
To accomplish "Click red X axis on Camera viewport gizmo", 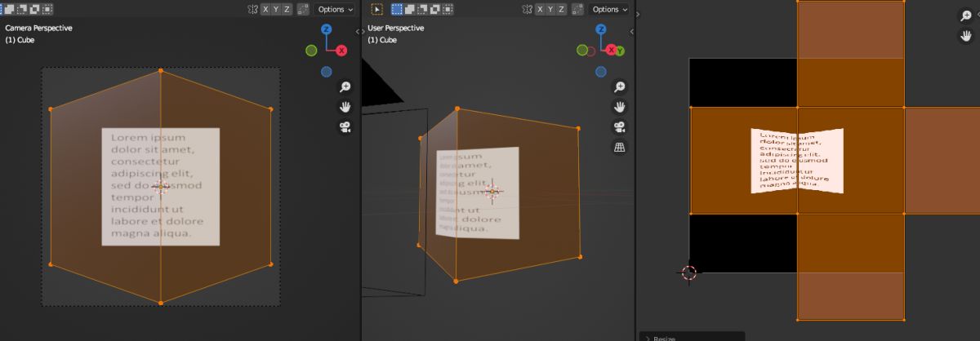I will click(x=341, y=51).
